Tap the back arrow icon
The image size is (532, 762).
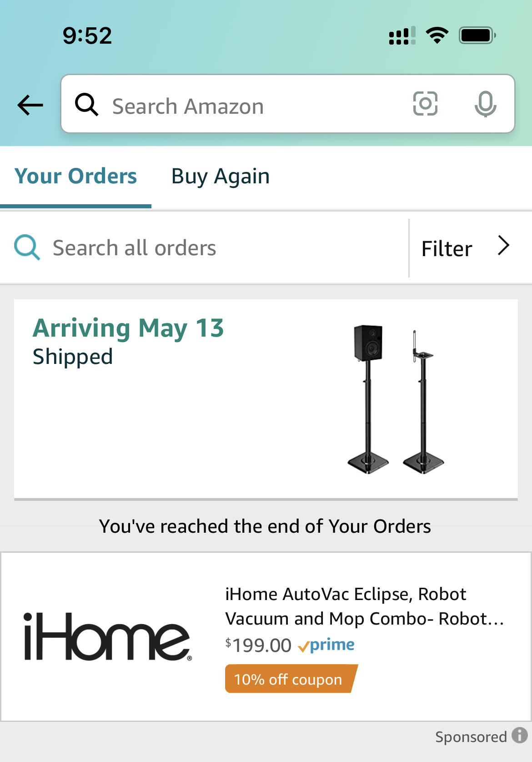[x=30, y=105]
